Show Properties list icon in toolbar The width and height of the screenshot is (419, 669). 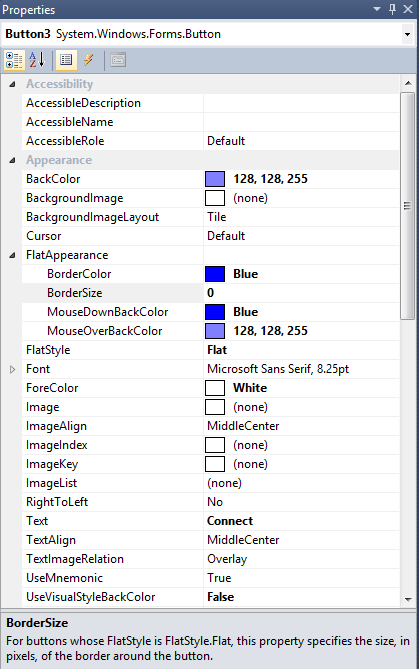click(x=66, y=60)
